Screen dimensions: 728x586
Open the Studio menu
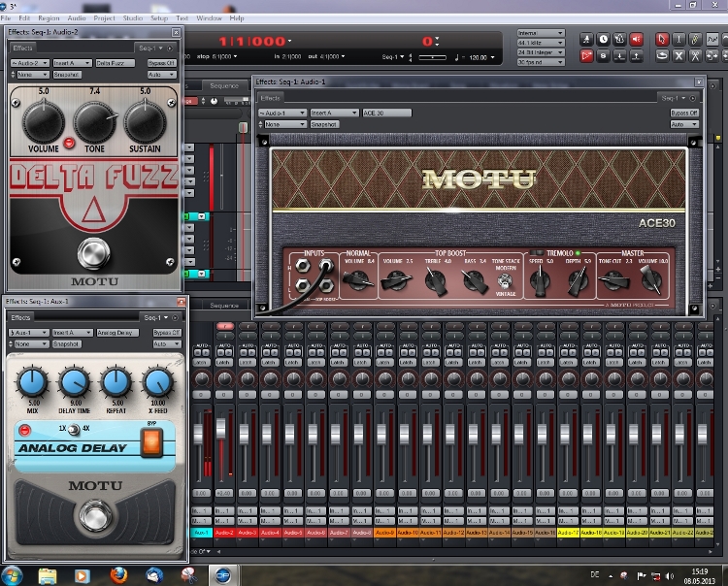pyautogui.click(x=133, y=18)
